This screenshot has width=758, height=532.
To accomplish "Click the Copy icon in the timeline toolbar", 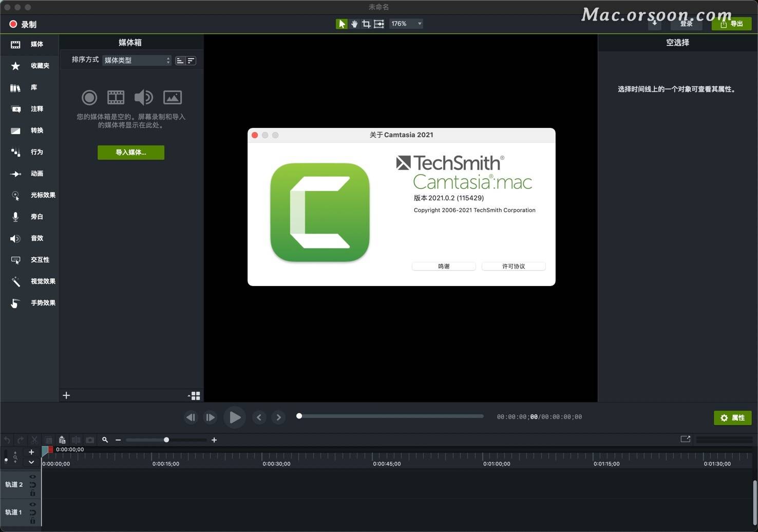I will pos(48,440).
